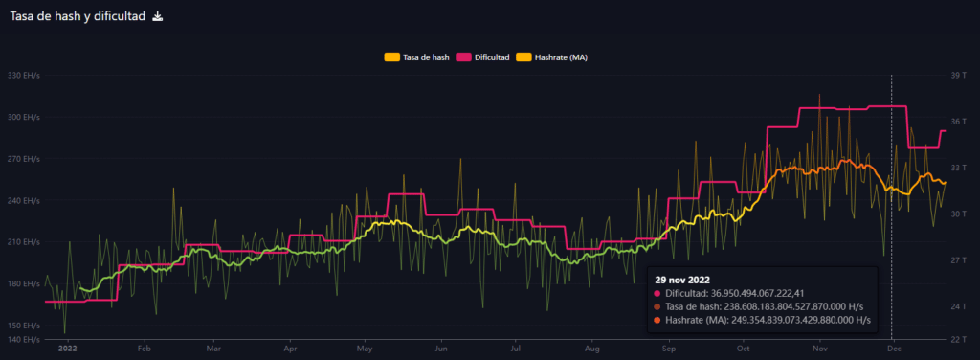Screen dimensions: 980x360
Task: Toggle the Tasa de hash legend series
Action: (x=416, y=57)
